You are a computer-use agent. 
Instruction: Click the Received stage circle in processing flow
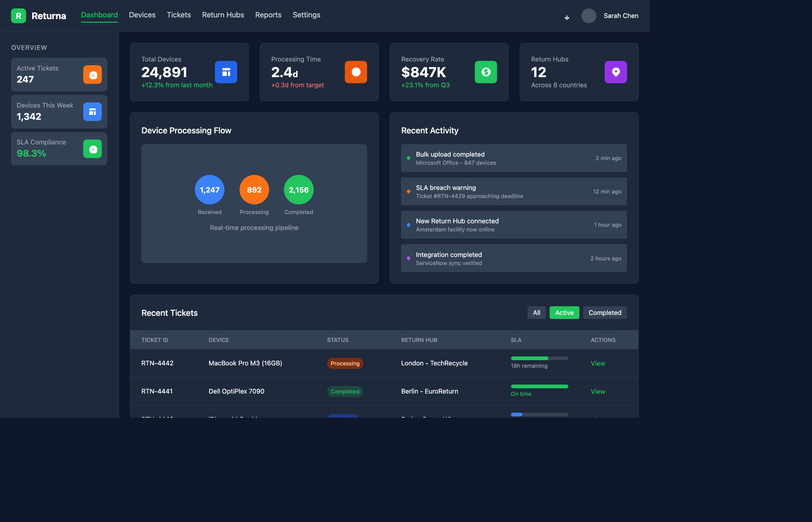click(x=209, y=190)
